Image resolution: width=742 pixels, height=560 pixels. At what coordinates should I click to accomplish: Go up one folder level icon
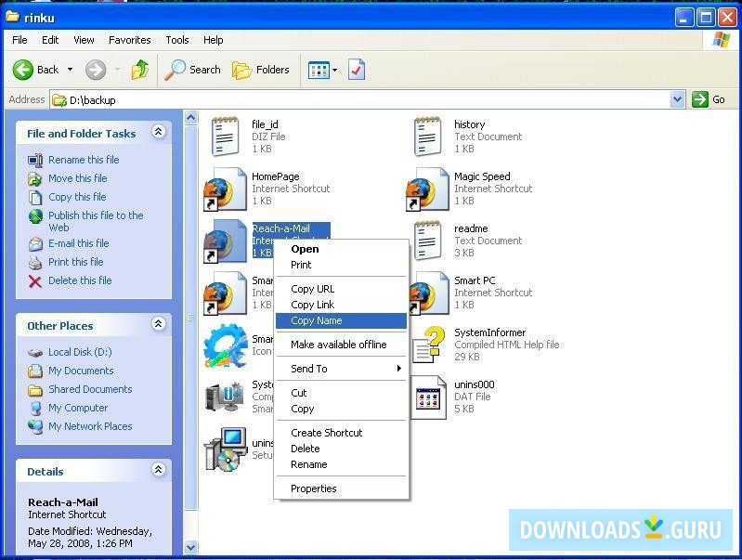[x=140, y=70]
